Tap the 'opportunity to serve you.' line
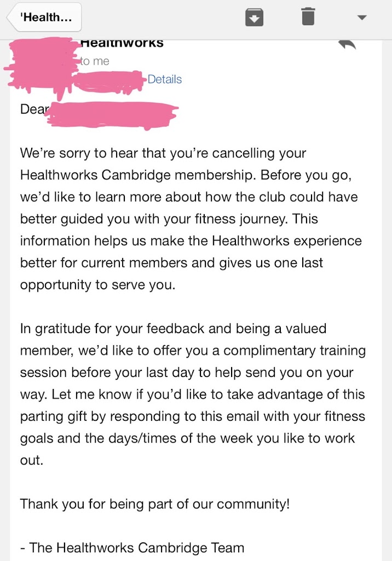The height and width of the screenshot is (561, 392). coord(97,285)
